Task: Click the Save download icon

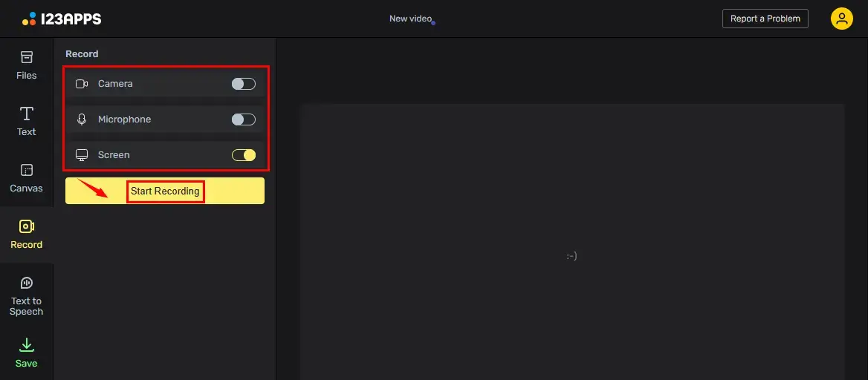Action: click(x=27, y=345)
